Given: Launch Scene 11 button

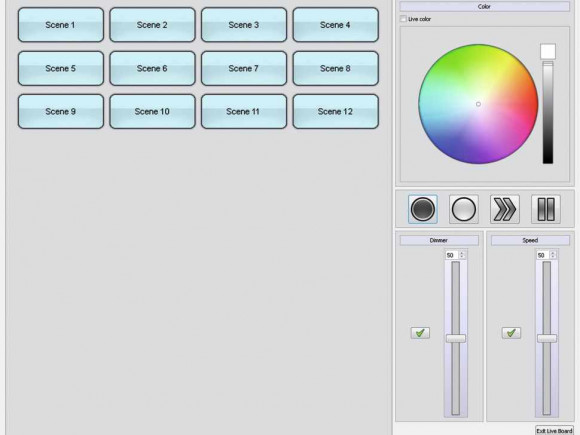Looking at the screenshot, I should tap(244, 111).
